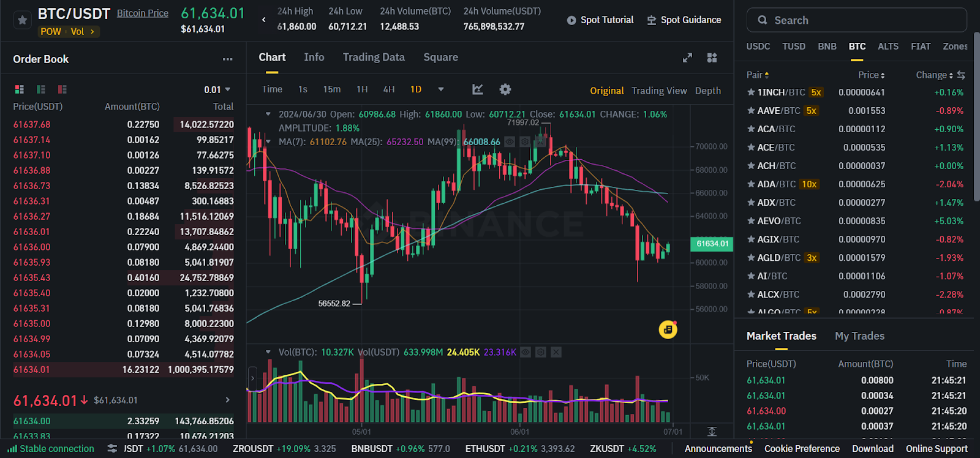980x458 pixels.
Task: Click the auto-fit vertical scale icon
Action: pos(712,431)
